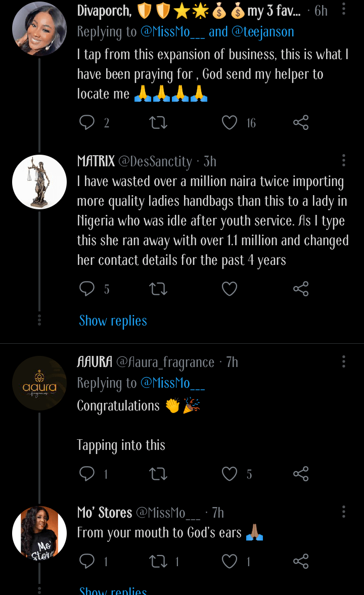Open overflow menu on MATRIX tweet

point(344,161)
